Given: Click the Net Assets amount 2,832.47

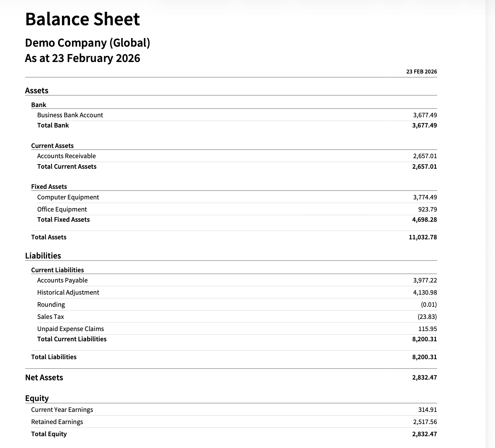Looking at the screenshot, I should tap(424, 377).
